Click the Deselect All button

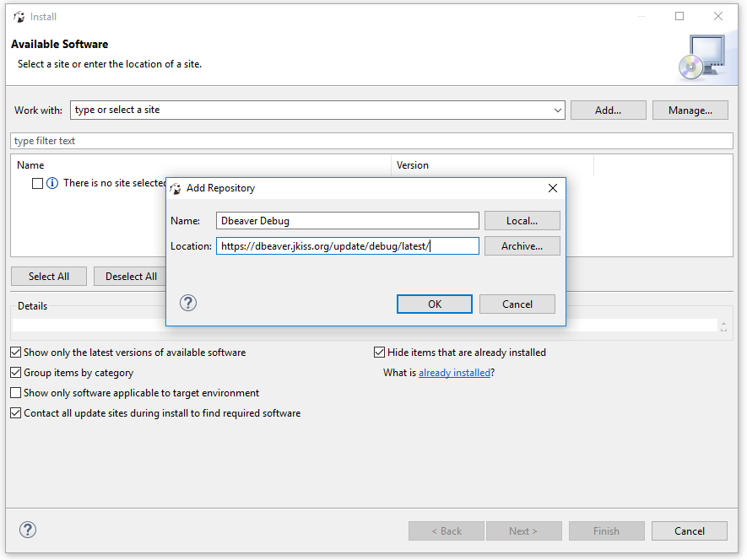131,276
